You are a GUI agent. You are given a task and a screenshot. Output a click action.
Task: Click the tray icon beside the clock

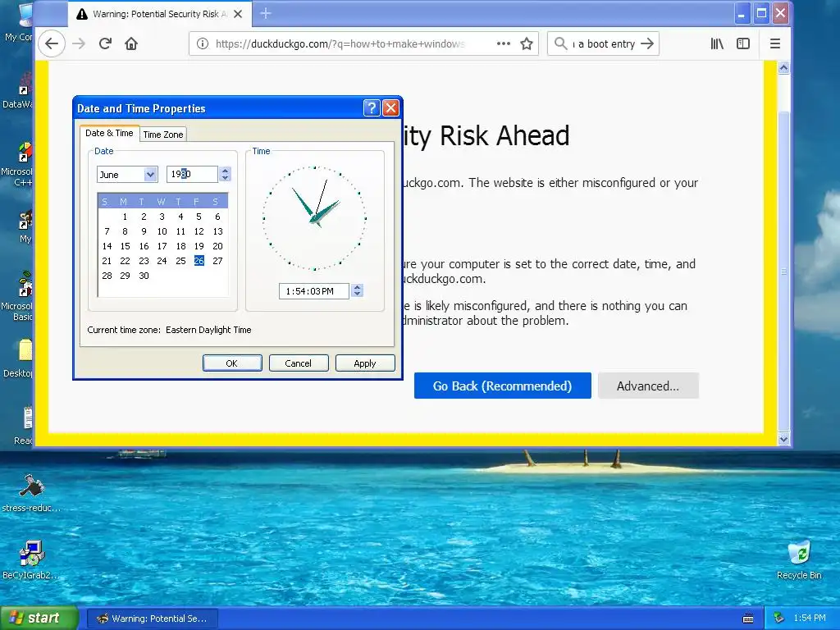[x=779, y=618]
